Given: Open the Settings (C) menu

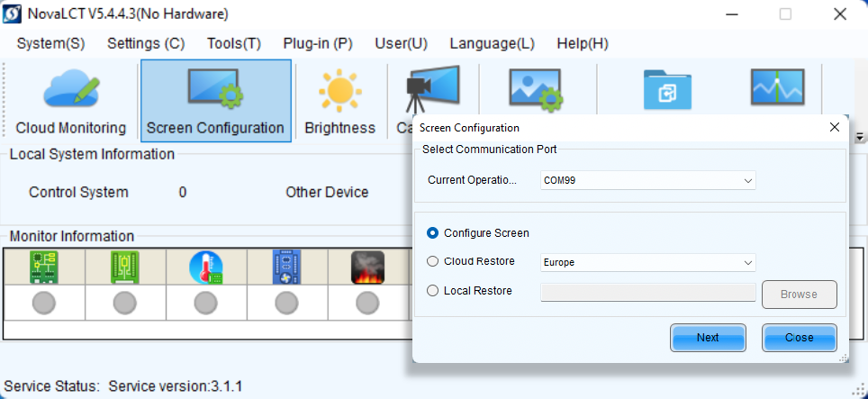Looking at the screenshot, I should coord(146,43).
